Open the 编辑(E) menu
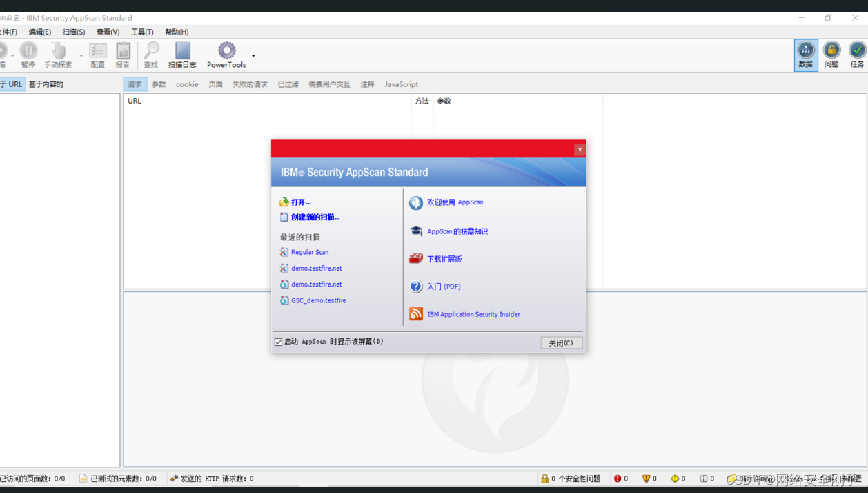The height and width of the screenshot is (493, 868). (x=40, y=32)
